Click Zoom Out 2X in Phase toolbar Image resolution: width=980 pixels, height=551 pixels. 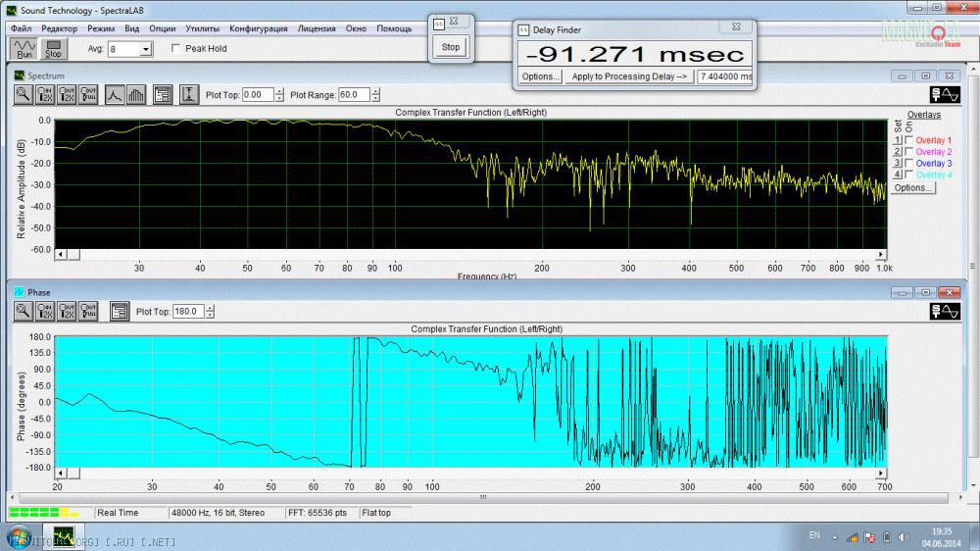(x=67, y=311)
